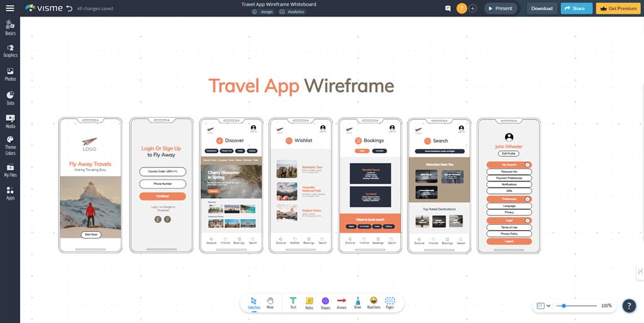Click the Get Premium button
Viewport: 644px width, 323px height.
pyautogui.click(x=618, y=8)
